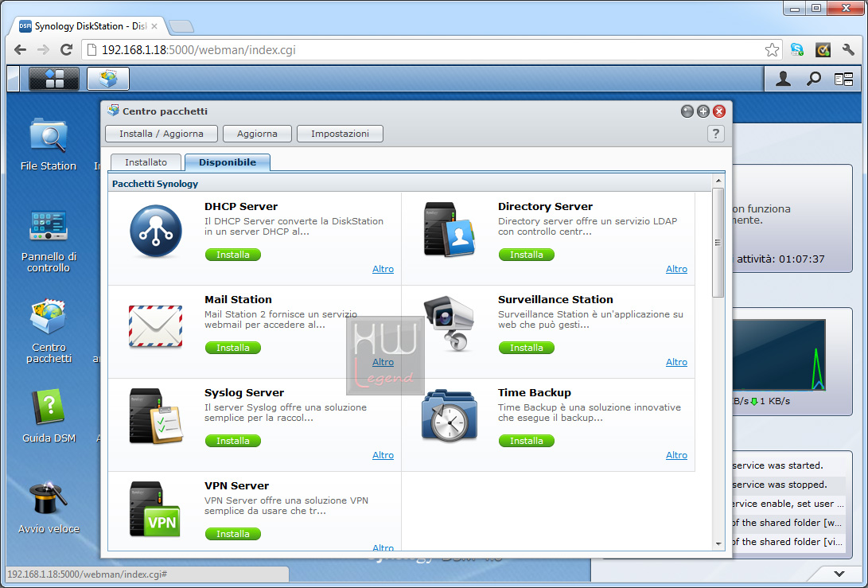
Task: Select Disponibile tab
Action: pyautogui.click(x=228, y=162)
